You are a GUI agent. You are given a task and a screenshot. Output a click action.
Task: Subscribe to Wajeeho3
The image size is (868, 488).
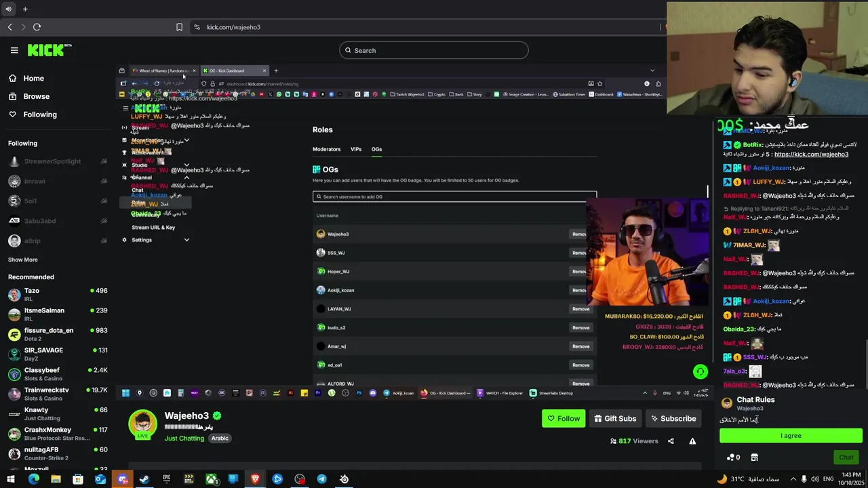673,418
